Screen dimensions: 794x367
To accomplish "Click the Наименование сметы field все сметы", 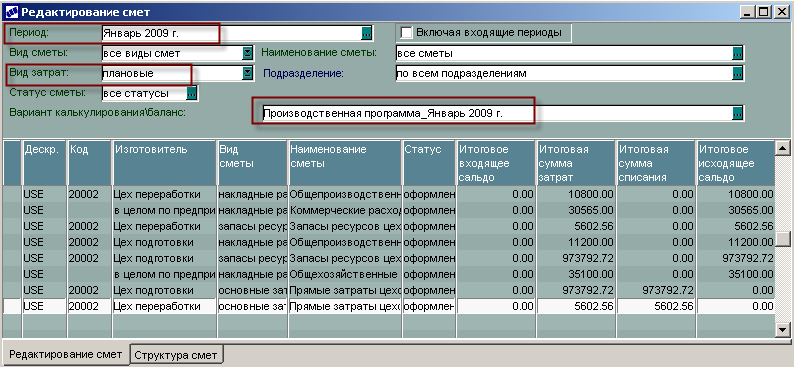I will click(564, 53).
